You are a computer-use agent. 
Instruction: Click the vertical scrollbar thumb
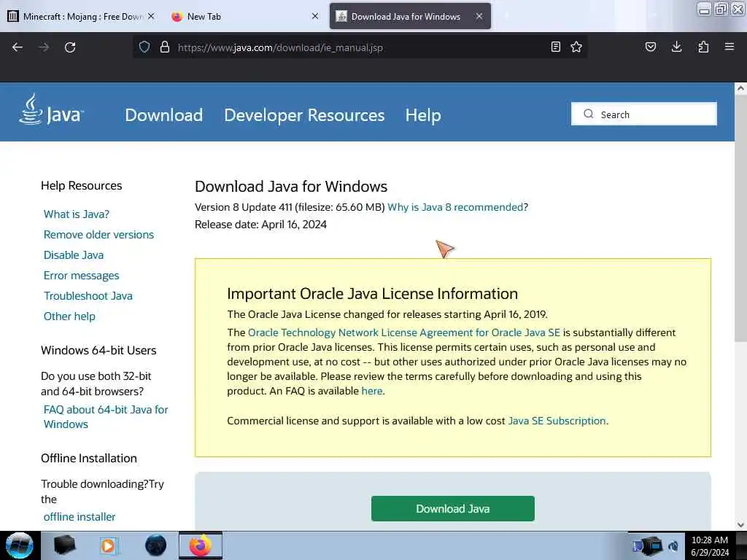[x=740, y=218]
